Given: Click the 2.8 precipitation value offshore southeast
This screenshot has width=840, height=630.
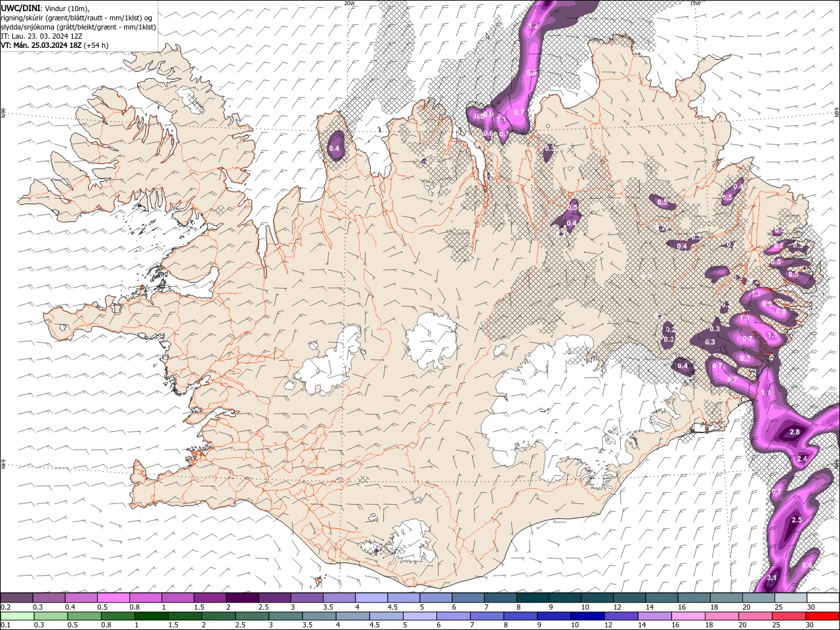Looking at the screenshot, I should click(x=794, y=432).
